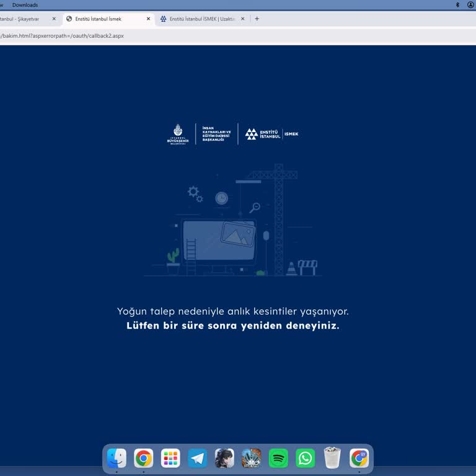
Task: Click 'Lütfen bir süre sonra yeniden deneyiniz.'
Action: click(233, 326)
